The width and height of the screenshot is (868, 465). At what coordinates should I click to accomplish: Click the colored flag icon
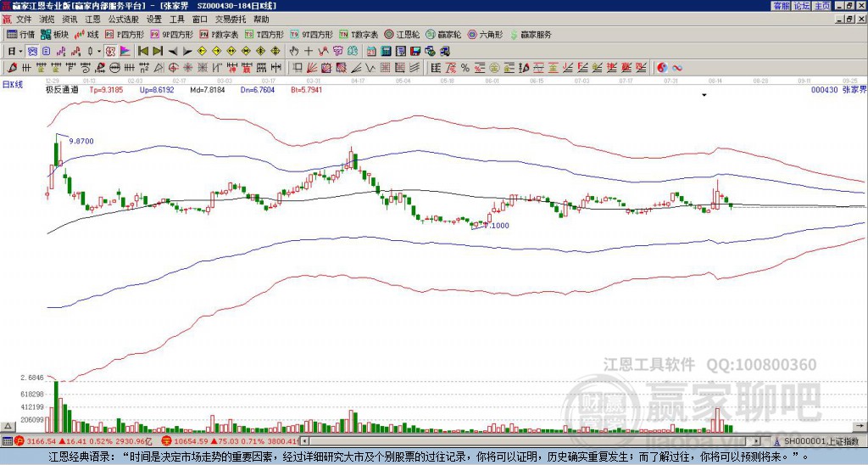click(125, 52)
